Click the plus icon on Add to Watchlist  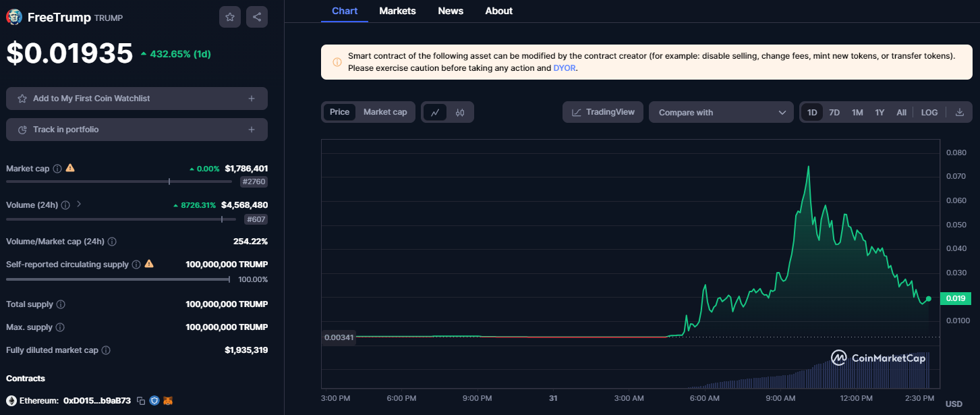252,99
